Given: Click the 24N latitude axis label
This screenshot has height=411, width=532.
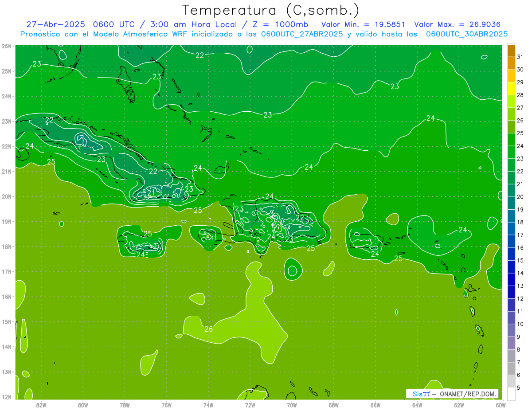Looking at the screenshot, I should (7, 96).
